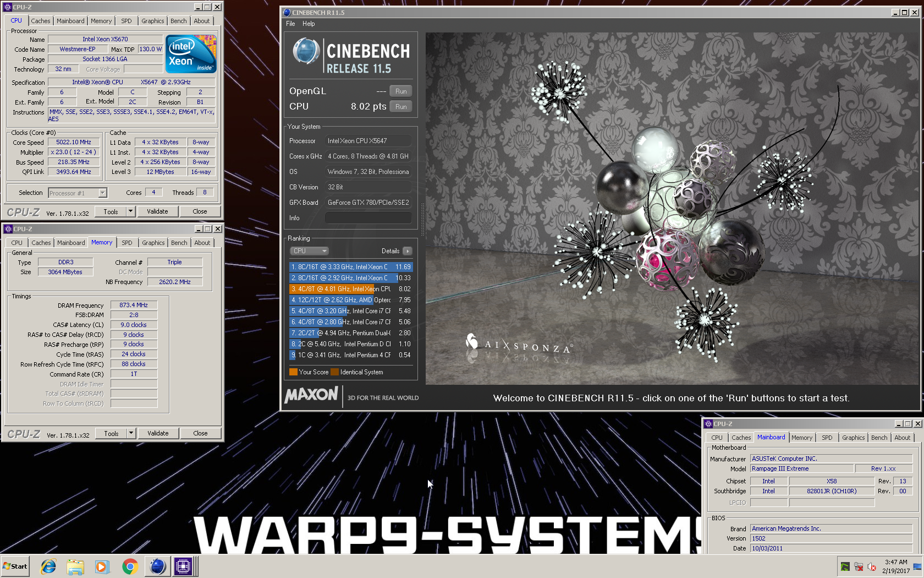924x578 pixels.
Task: Expand Tools dropdown arrow in top CPU-Z window
Action: (x=131, y=211)
